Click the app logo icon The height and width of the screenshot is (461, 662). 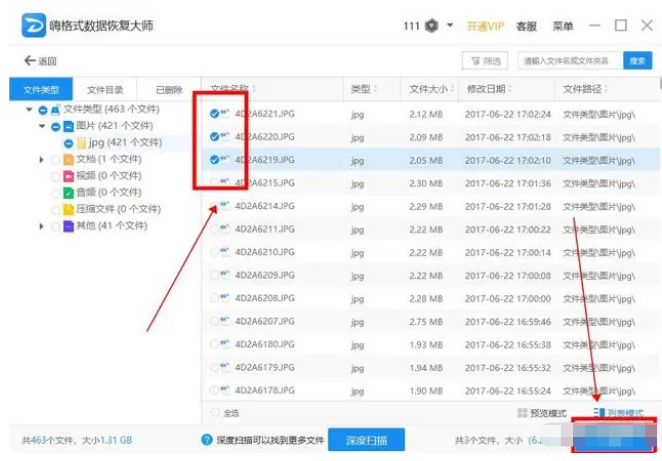tap(34, 25)
